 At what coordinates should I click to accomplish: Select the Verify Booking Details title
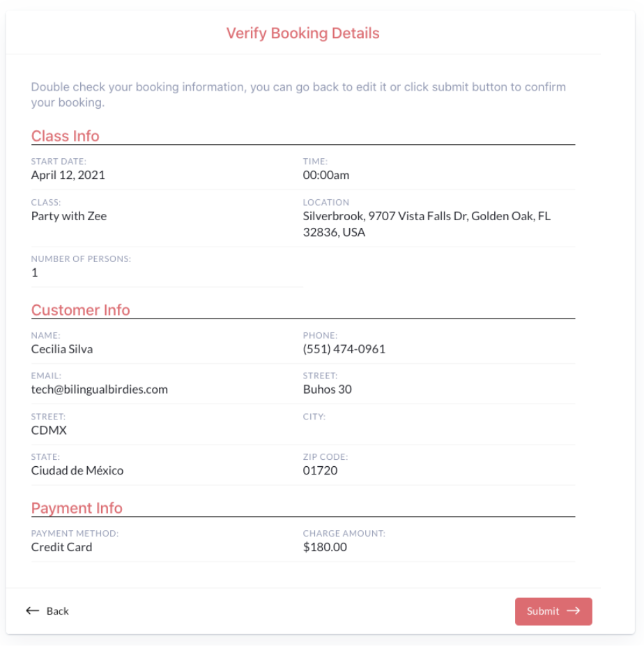click(302, 33)
